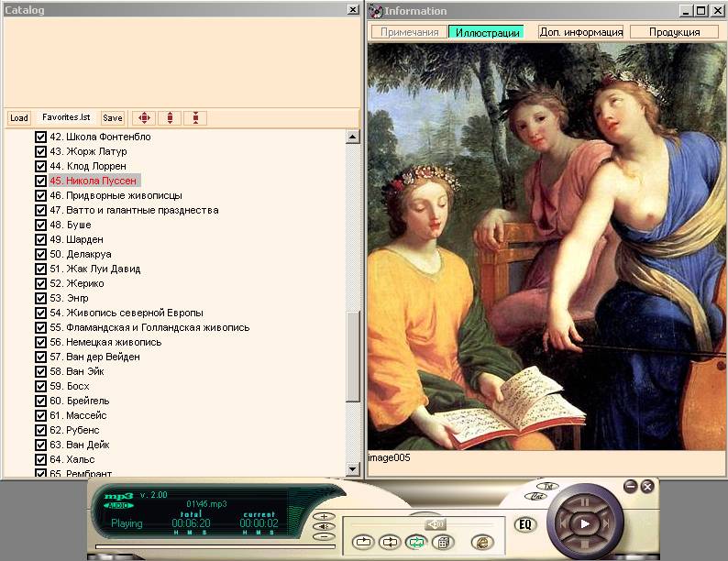Select track 61. Массейс
Viewport: 728px width, 561px height.
coord(79,415)
